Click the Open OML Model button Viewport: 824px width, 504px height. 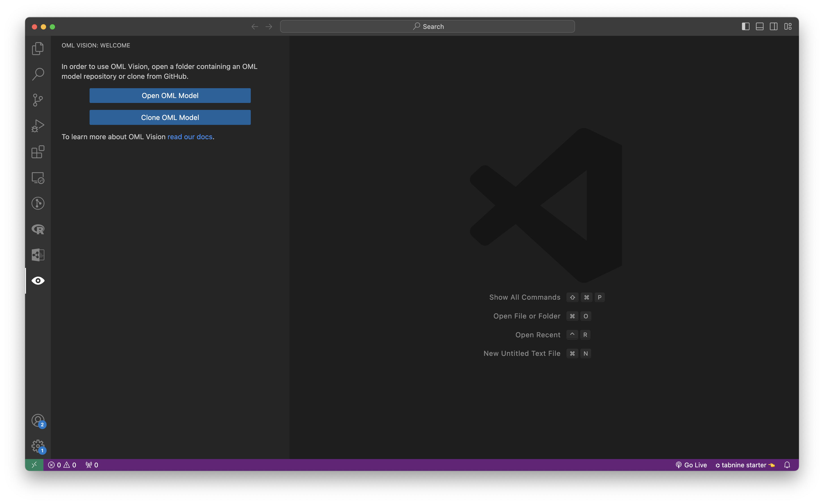point(170,96)
